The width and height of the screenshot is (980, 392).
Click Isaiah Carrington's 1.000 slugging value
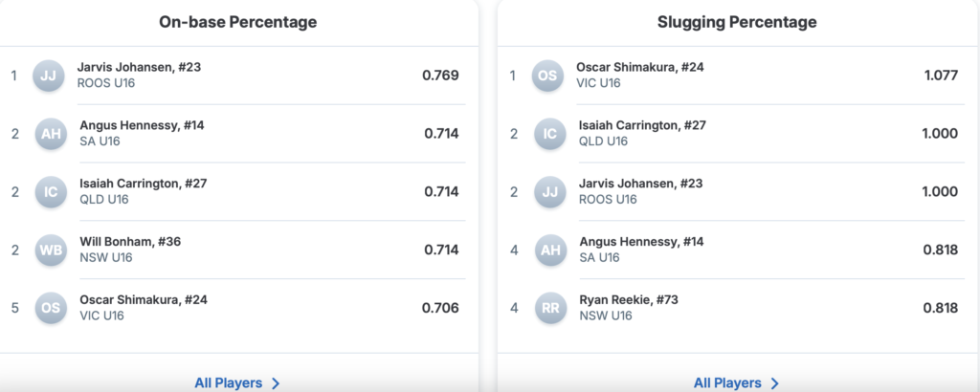[x=940, y=134]
